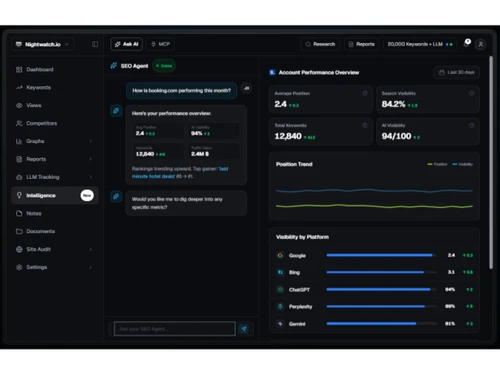The width and height of the screenshot is (500, 375).
Task: Go to Dashboard in sidebar
Action: coord(55,69)
